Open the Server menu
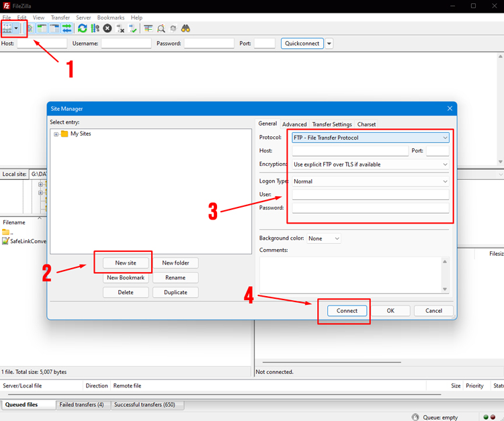The height and width of the screenshot is (421, 504). click(83, 17)
